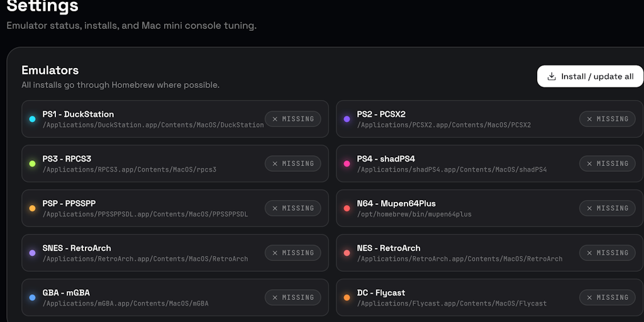This screenshot has width=644, height=322.
Task: Click the blue dot beside GBA - mGBA
Action: click(32, 297)
